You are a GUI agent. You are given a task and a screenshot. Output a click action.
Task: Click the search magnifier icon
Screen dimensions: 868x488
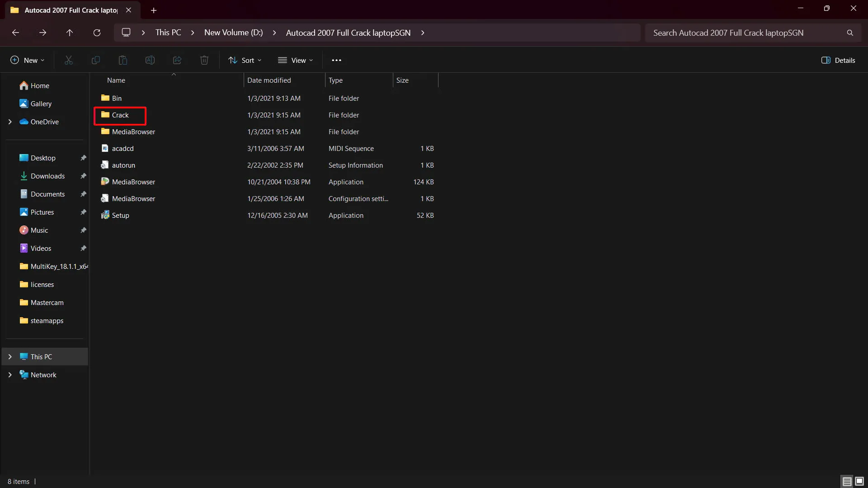[x=850, y=33]
